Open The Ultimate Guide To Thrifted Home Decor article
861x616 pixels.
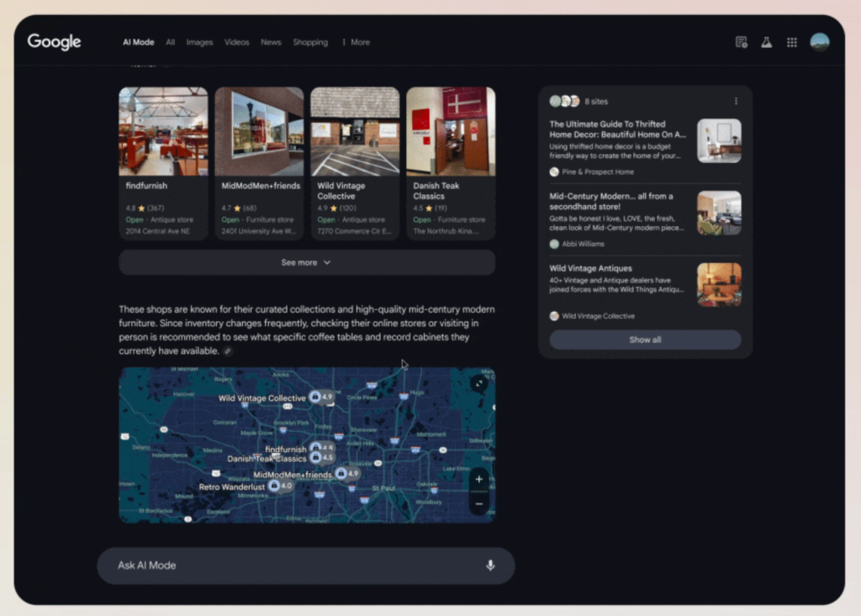click(x=618, y=129)
